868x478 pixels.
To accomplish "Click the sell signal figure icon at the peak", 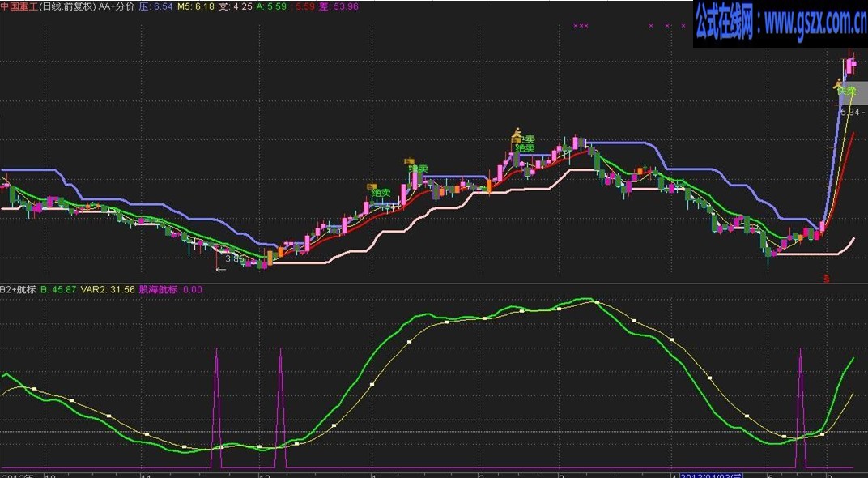I will tap(517, 133).
